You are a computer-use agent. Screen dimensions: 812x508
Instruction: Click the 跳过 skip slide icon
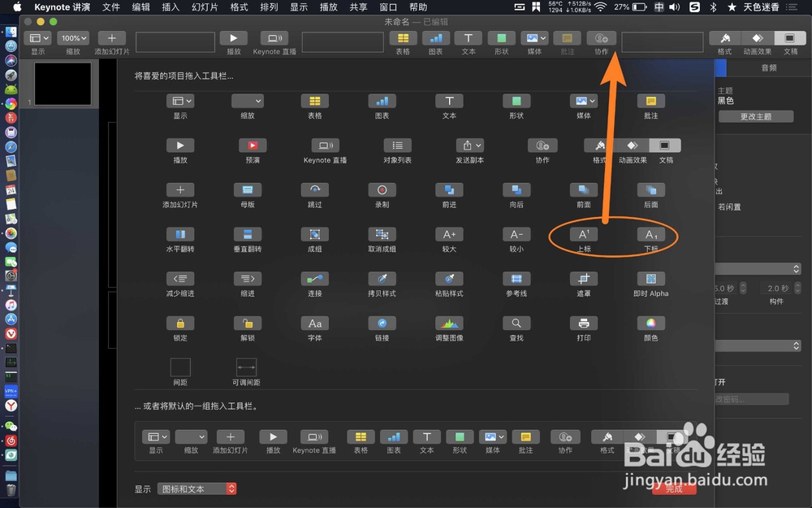tap(315, 189)
